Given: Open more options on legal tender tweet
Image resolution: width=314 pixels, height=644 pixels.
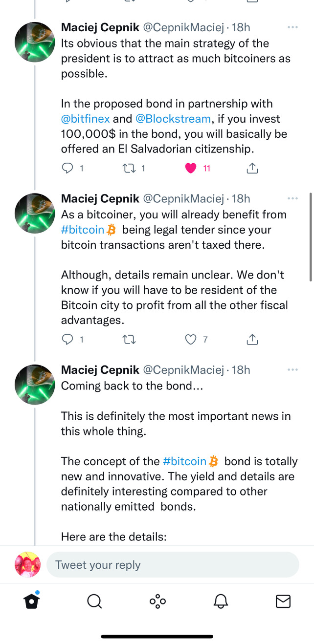Looking at the screenshot, I should (x=292, y=198).
